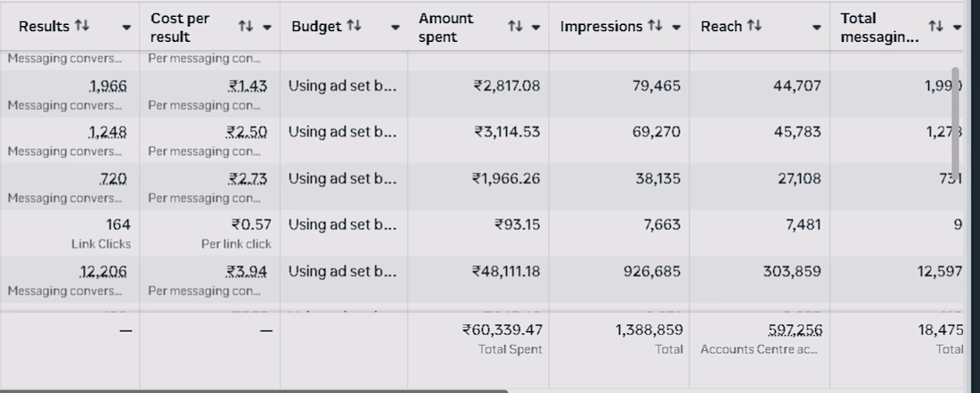980x393 pixels.
Task: Open Results column dropdown menu
Action: click(x=127, y=28)
